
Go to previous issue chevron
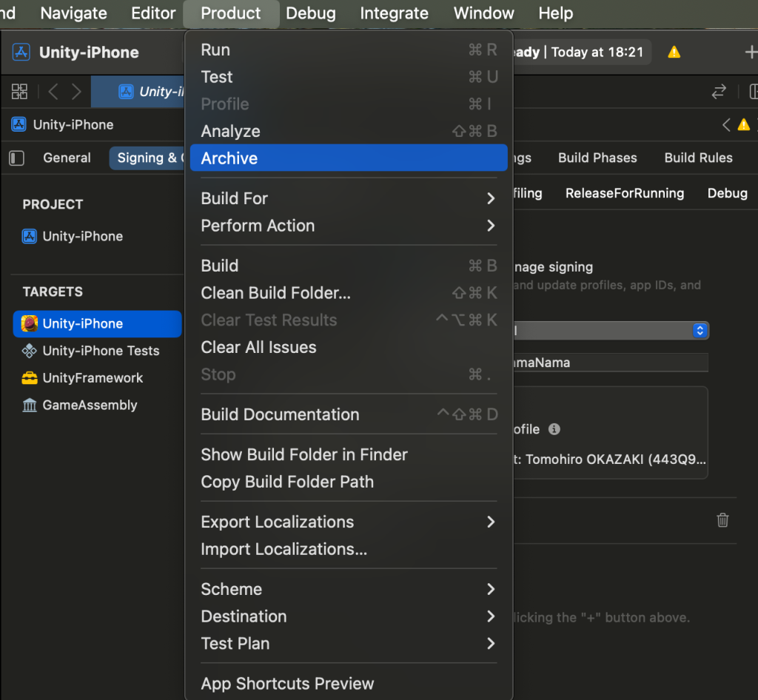tap(726, 124)
